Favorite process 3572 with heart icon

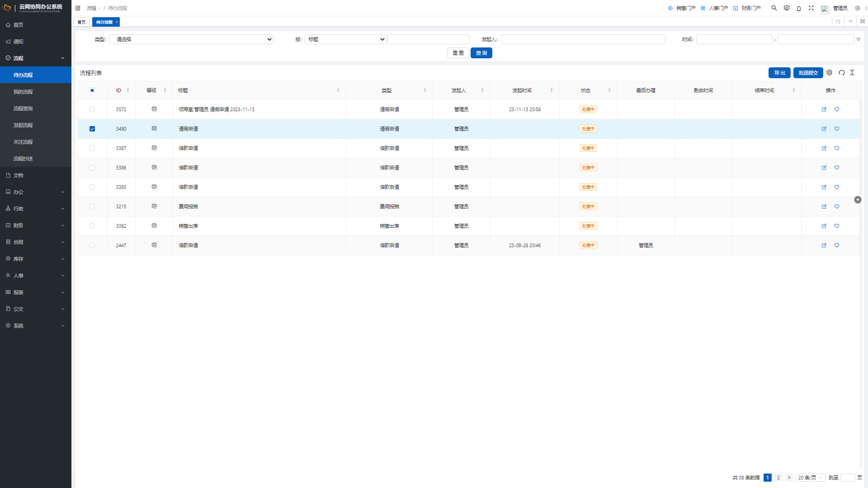pyautogui.click(x=837, y=109)
